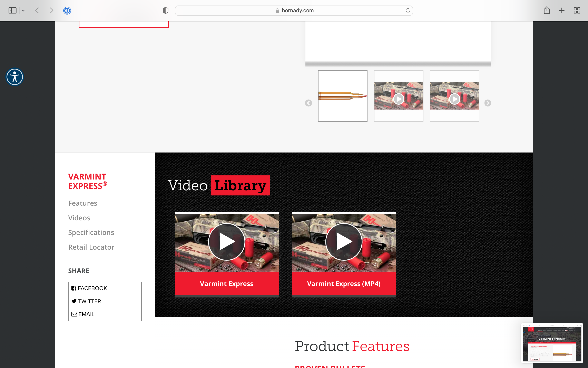Jump to the Features section
Screen dimensions: 588x368
click(83, 203)
